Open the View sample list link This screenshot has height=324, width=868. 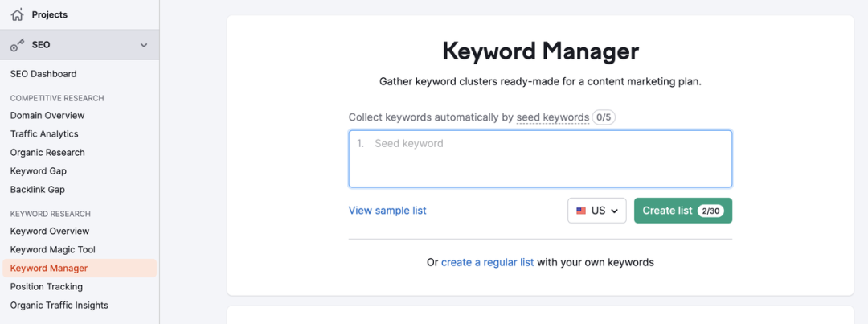[x=387, y=211]
